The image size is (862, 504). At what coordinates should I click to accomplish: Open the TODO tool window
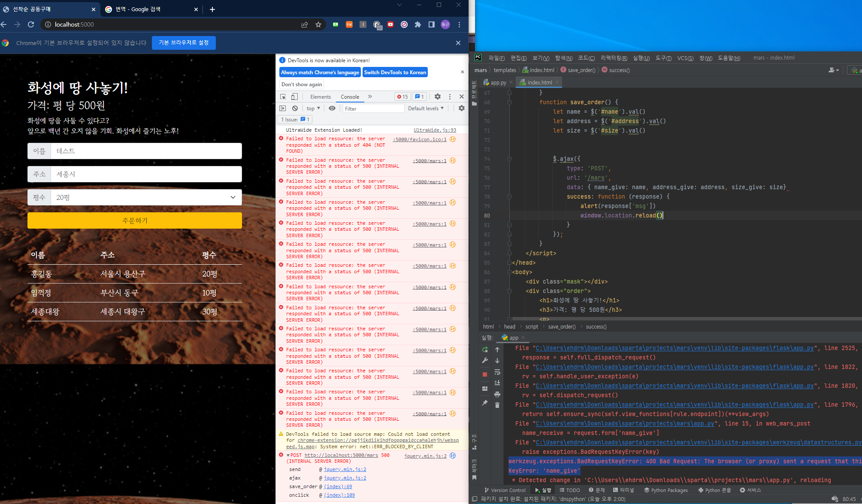point(570,490)
